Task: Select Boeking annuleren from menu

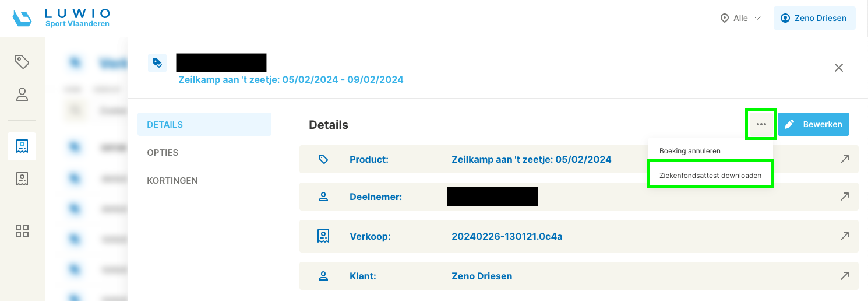Action: pyautogui.click(x=690, y=151)
